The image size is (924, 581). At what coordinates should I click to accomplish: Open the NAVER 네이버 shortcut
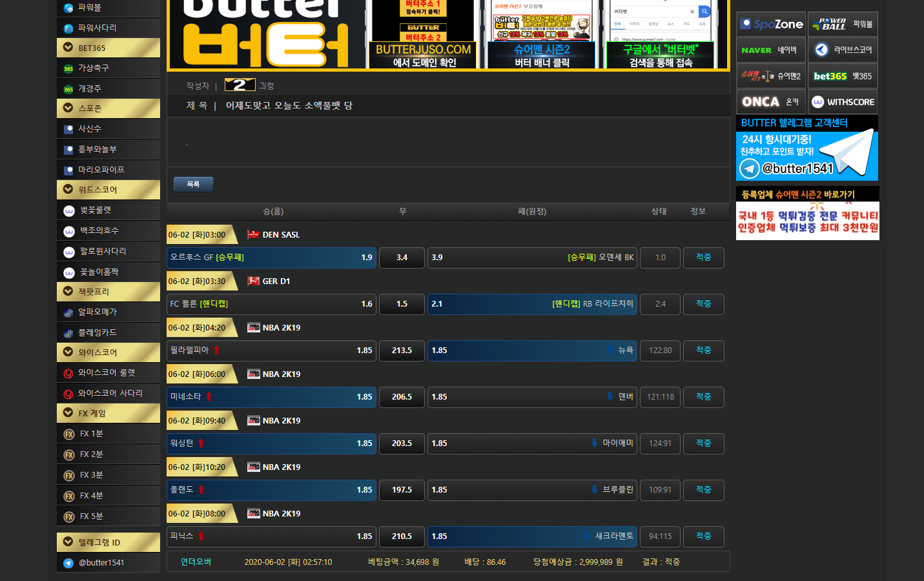(771, 50)
